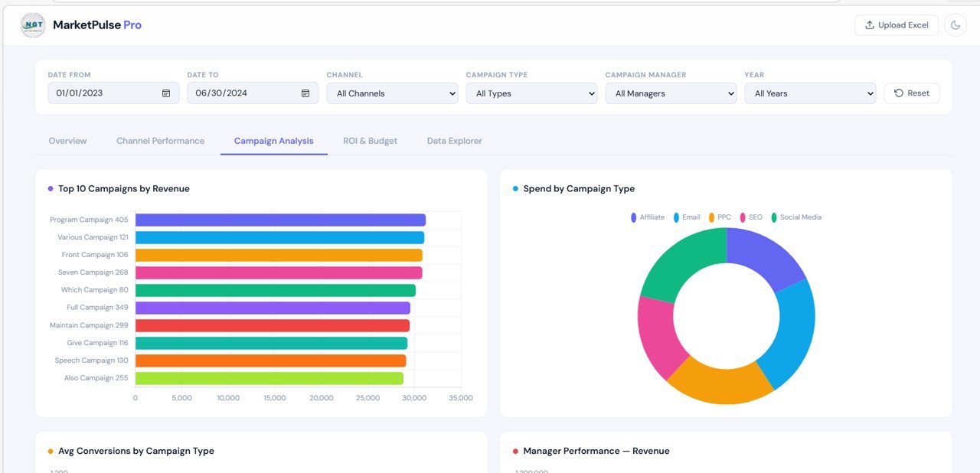This screenshot has height=473, width=980.
Task: Toggle the SEO legend entry
Action: point(744,217)
